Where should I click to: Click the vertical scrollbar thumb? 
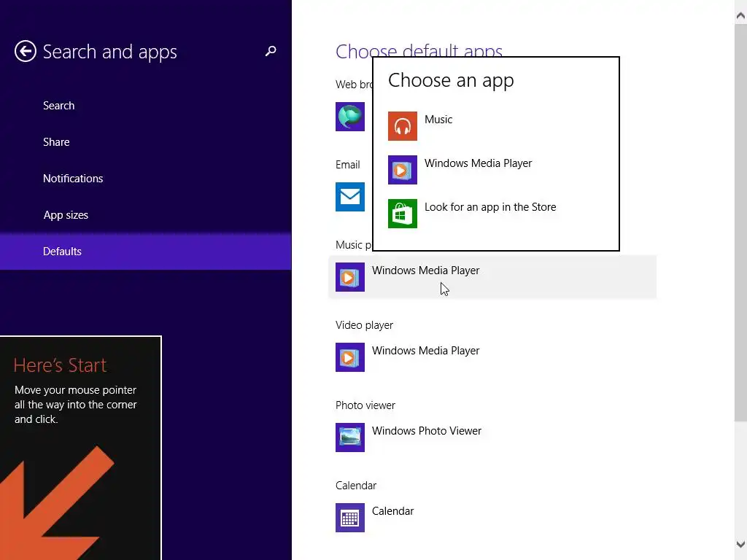pyautogui.click(x=740, y=222)
